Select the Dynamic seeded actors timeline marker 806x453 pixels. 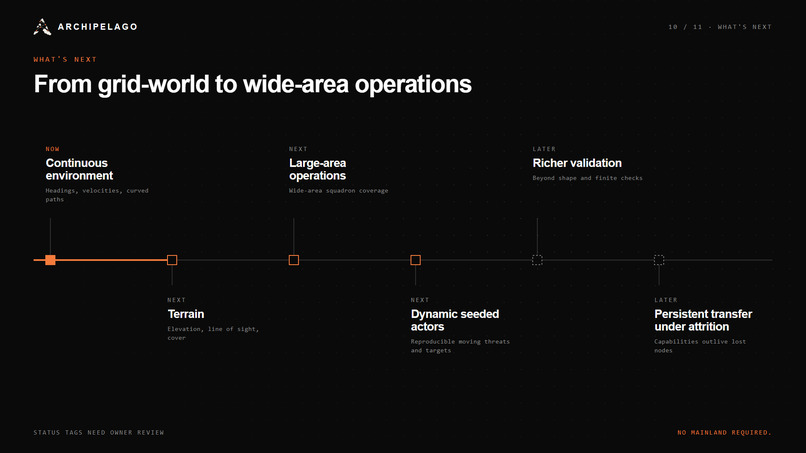point(415,260)
